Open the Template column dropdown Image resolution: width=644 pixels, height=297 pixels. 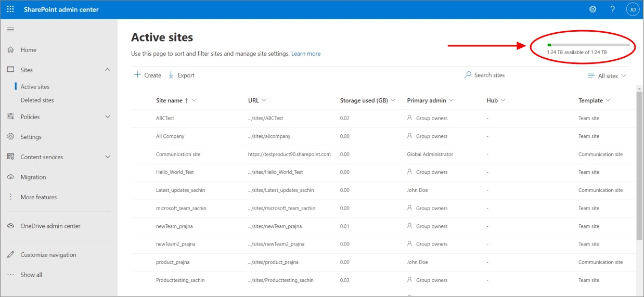tap(608, 100)
